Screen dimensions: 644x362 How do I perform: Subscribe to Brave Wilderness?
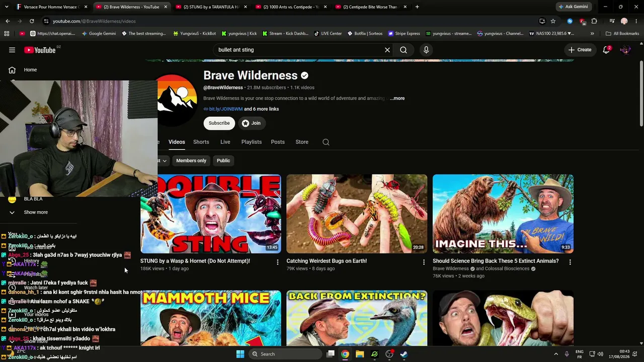(x=219, y=123)
